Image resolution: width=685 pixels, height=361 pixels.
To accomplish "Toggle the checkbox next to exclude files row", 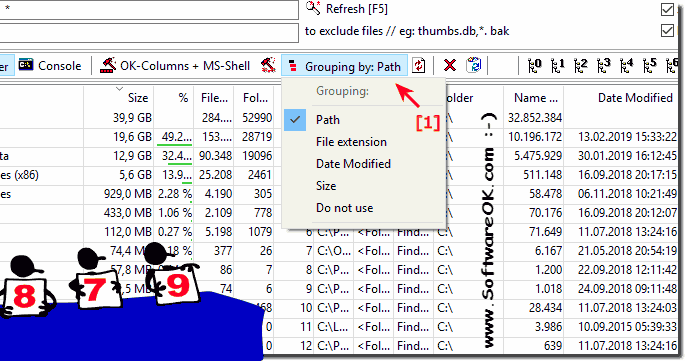I will (x=667, y=31).
